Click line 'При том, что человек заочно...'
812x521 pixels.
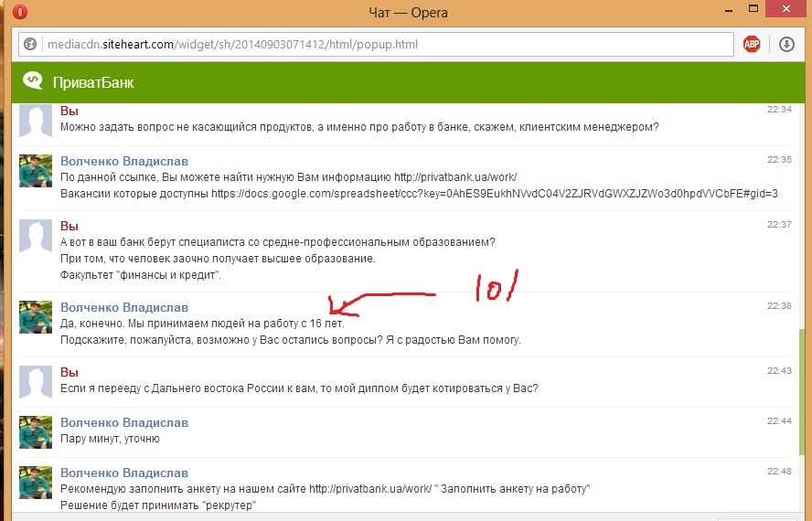(x=218, y=259)
